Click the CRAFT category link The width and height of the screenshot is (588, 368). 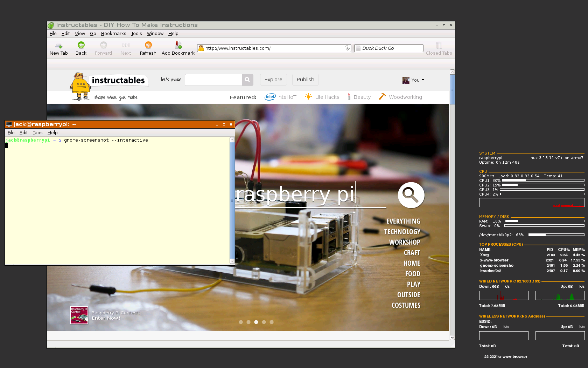tap(412, 253)
